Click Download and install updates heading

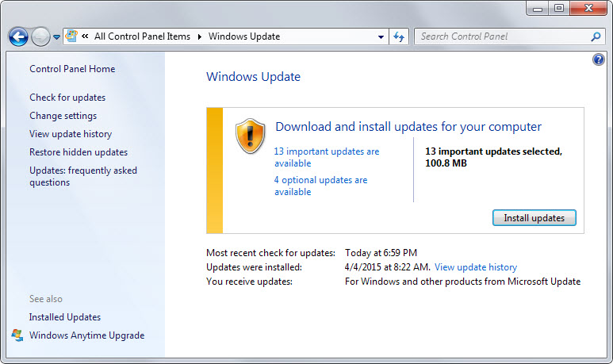pyautogui.click(x=408, y=127)
